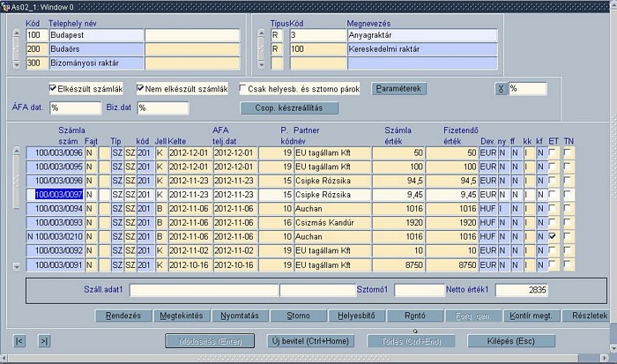This screenshot has width=617, height=364.
Task: Jump to last record with >| button
Action: [44, 341]
